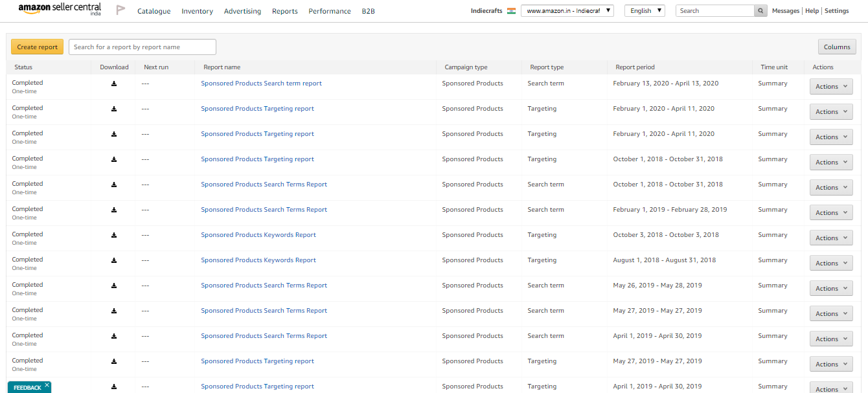Open the Columns button
Viewport: 868px width, 393px height.
coord(837,47)
